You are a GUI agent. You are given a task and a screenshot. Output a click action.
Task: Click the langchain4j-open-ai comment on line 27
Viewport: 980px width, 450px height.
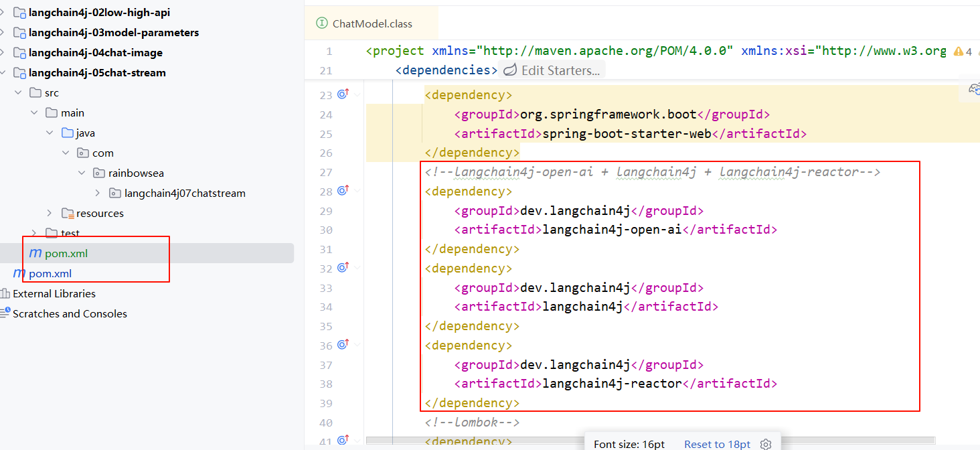point(652,172)
